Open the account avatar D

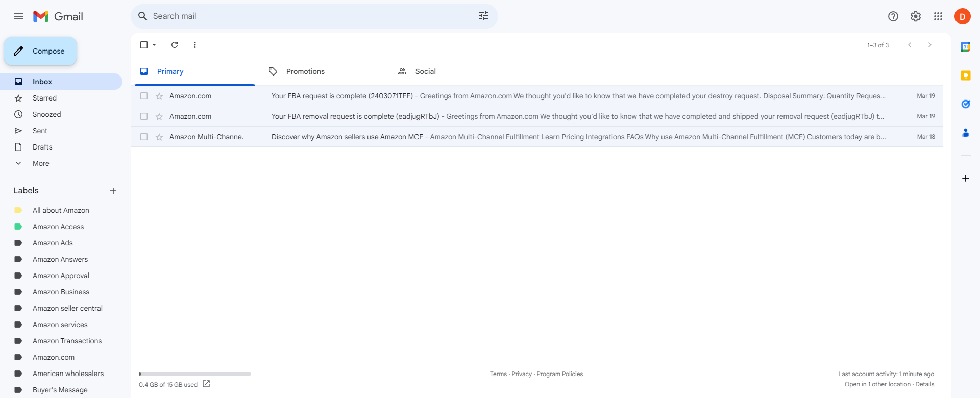(963, 16)
